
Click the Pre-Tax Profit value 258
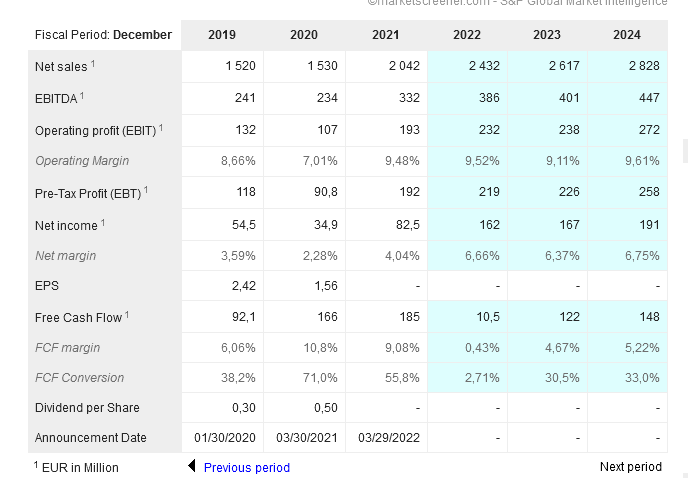point(649,192)
